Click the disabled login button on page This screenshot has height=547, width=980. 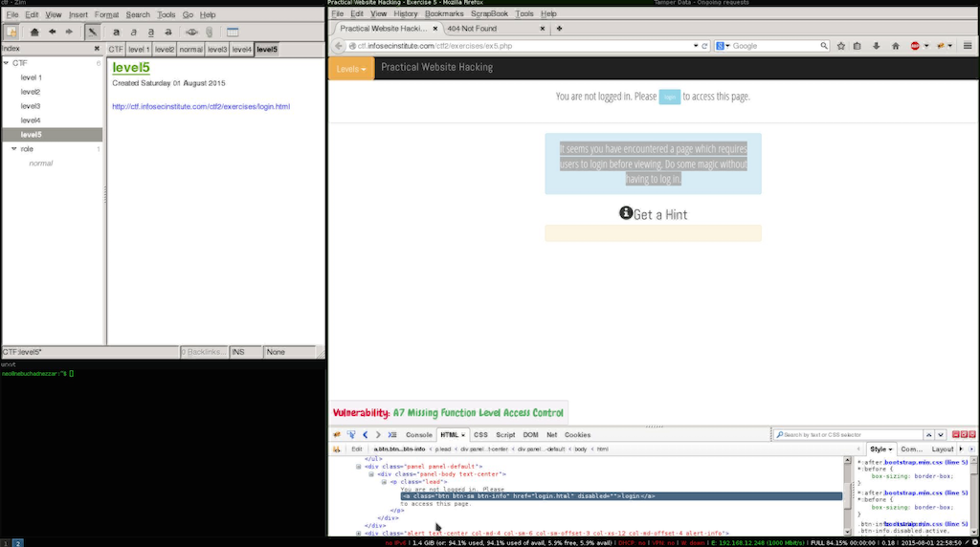[669, 97]
